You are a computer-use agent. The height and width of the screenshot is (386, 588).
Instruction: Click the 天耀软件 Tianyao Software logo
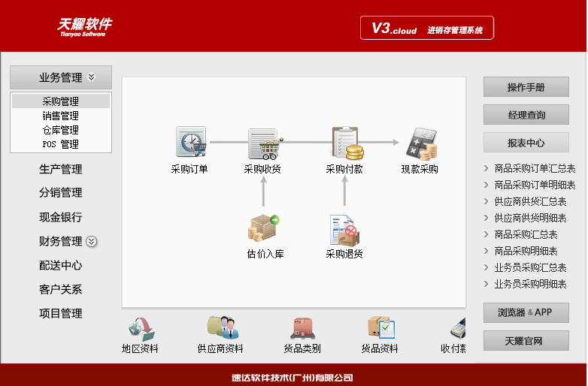[84, 27]
